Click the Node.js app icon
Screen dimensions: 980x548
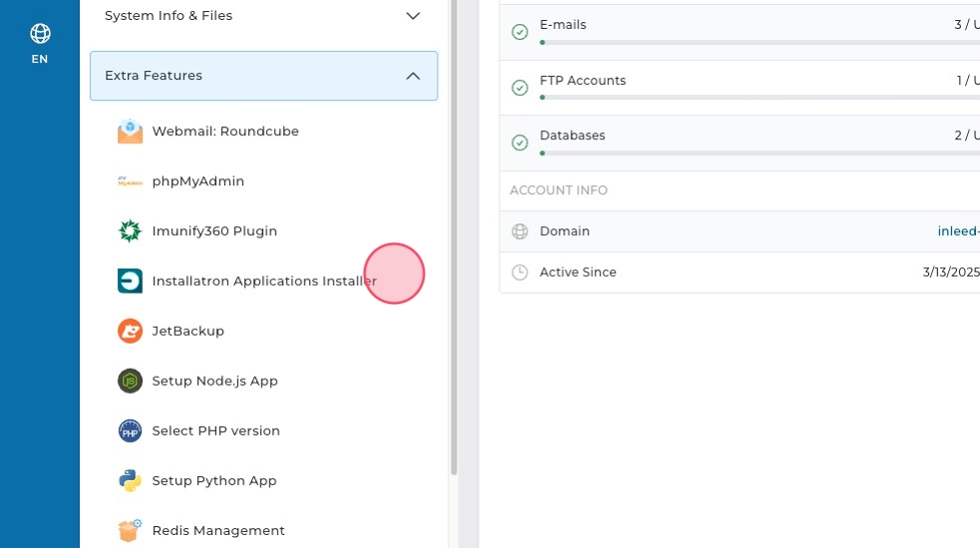tap(130, 381)
